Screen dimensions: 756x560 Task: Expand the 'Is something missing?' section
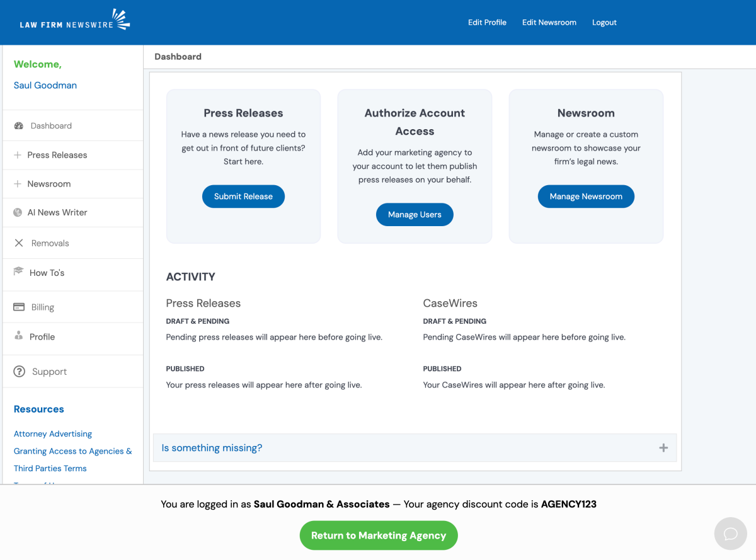coord(663,448)
